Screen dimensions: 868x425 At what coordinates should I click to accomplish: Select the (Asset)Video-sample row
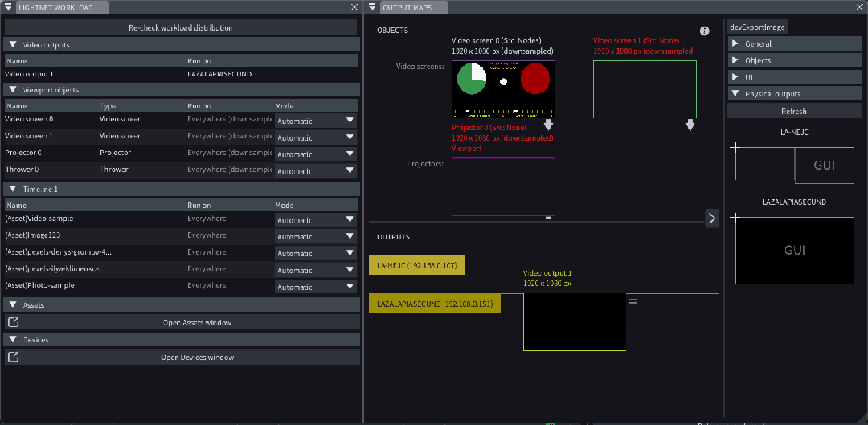pos(181,219)
